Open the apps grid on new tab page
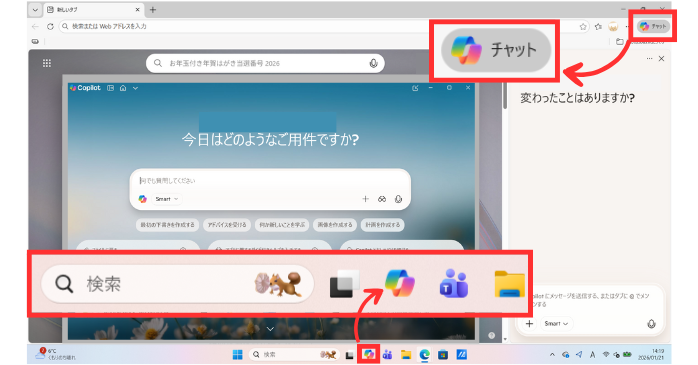Screen dimensions: 698x365 click(x=47, y=63)
